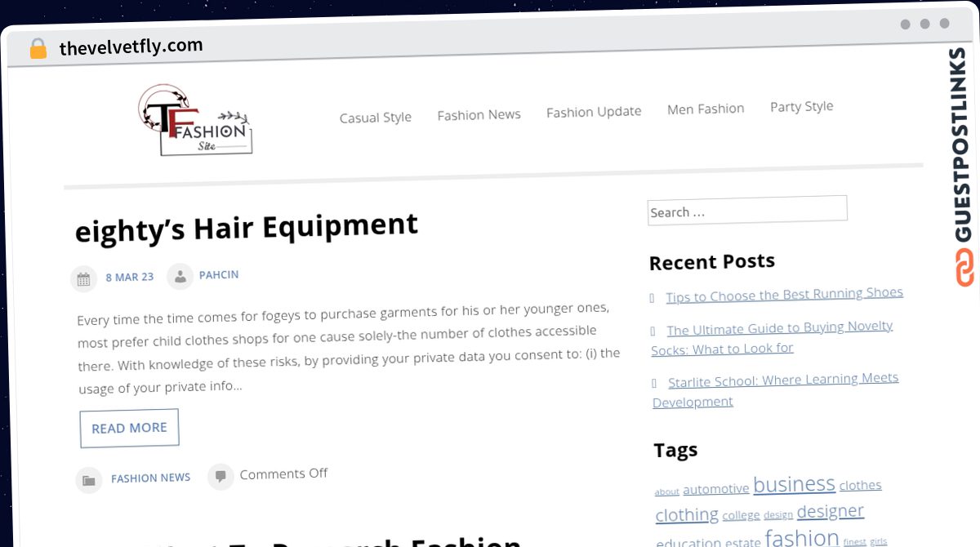
Task: Select the 'about' tag
Action: point(666,491)
